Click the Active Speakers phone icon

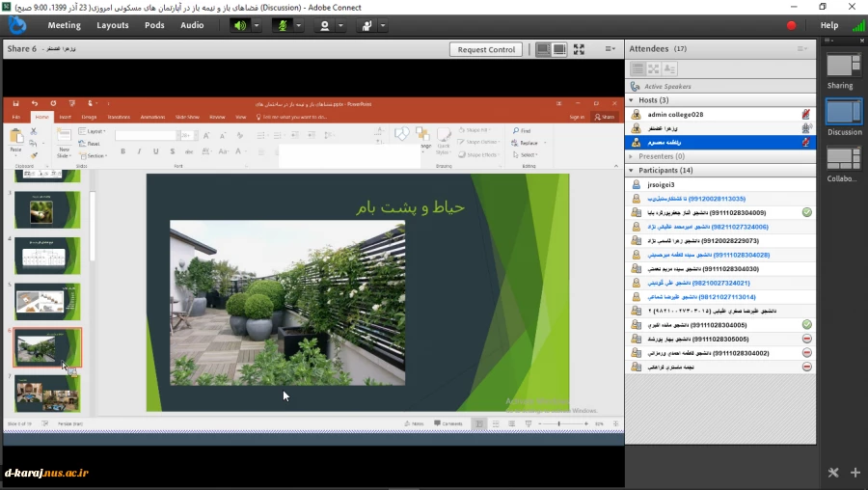click(635, 87)
